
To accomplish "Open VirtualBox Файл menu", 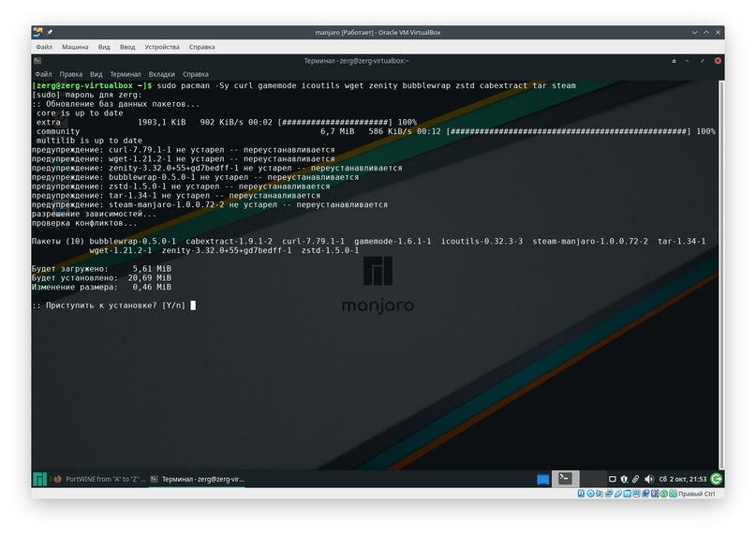I will coord(44,47).
